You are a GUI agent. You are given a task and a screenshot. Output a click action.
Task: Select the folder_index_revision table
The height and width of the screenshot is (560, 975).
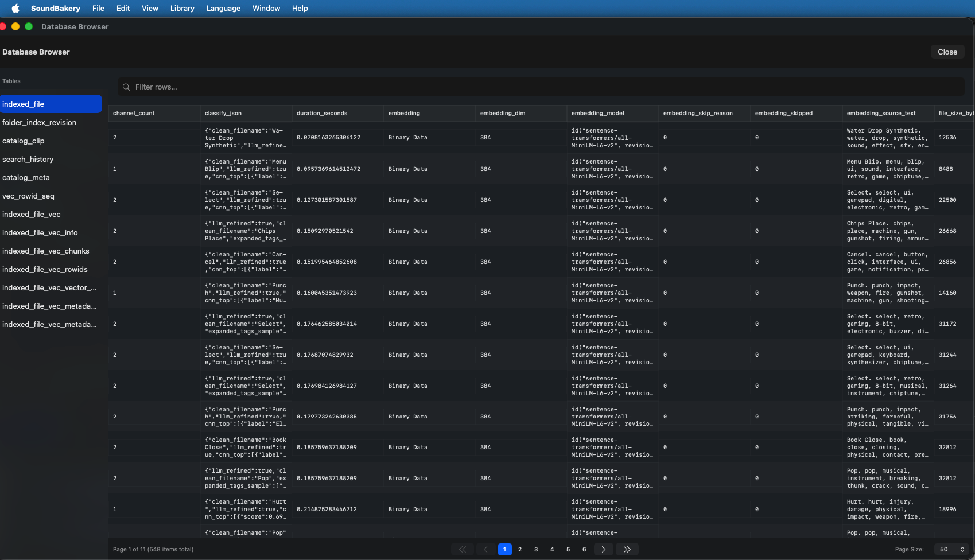(x=51, y=122)
